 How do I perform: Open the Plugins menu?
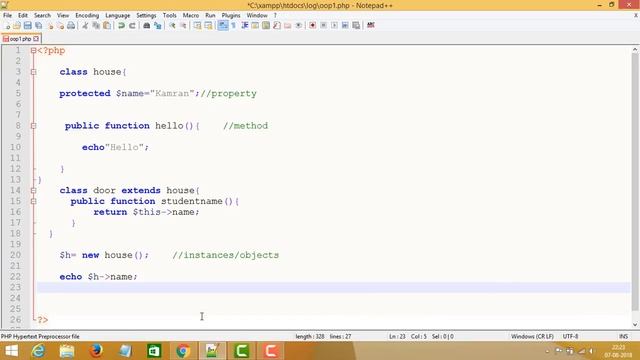pyautogui.click(x=231, y=15)
